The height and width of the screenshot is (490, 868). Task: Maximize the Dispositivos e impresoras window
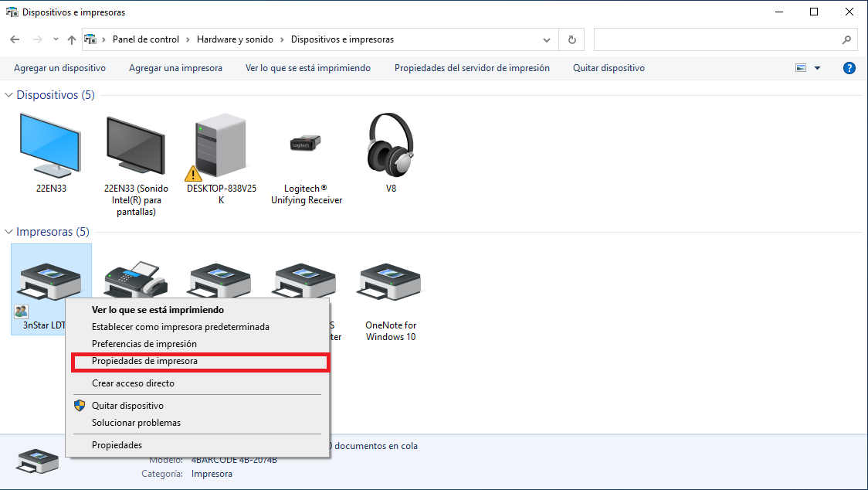tap(814, 12)
